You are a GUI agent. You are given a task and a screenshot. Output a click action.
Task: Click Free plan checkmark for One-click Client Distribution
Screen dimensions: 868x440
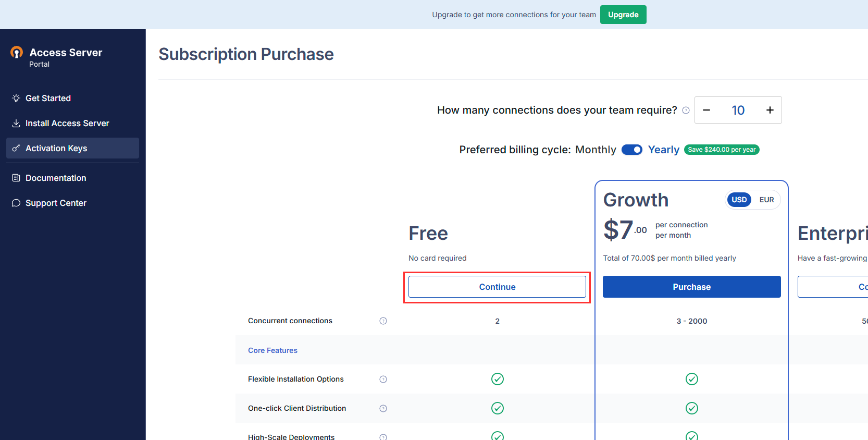(498, 408)
